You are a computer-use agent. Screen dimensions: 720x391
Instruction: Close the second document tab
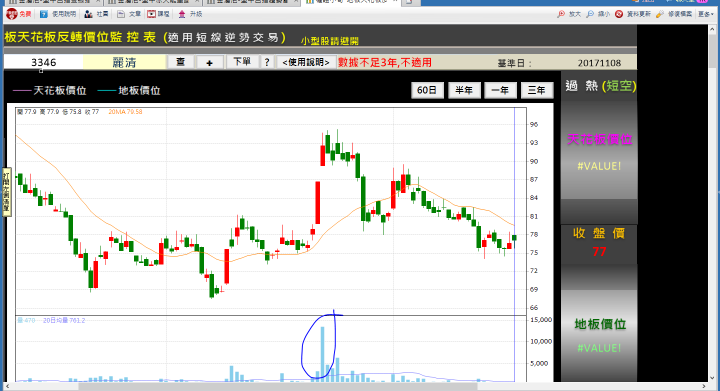click(197, 2)
